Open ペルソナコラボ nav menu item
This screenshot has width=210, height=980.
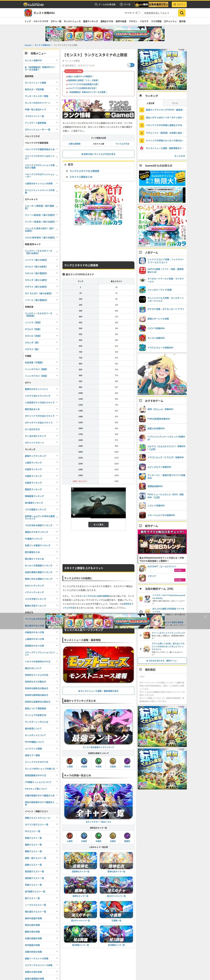41,21
